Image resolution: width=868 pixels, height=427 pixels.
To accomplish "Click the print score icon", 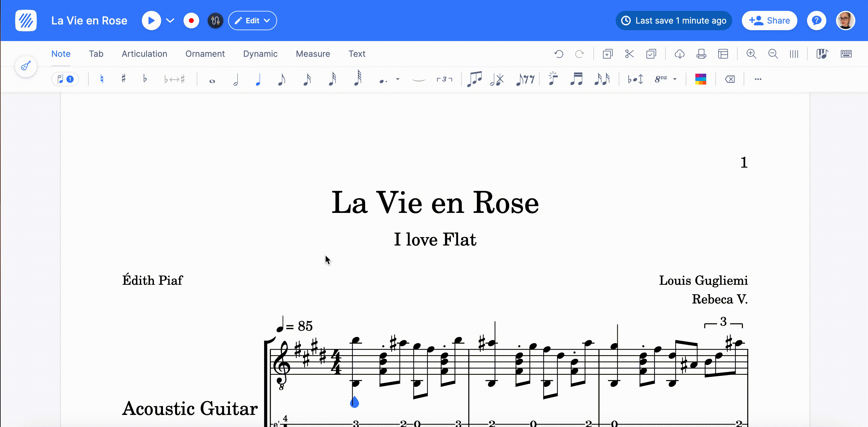I will 701,54.
